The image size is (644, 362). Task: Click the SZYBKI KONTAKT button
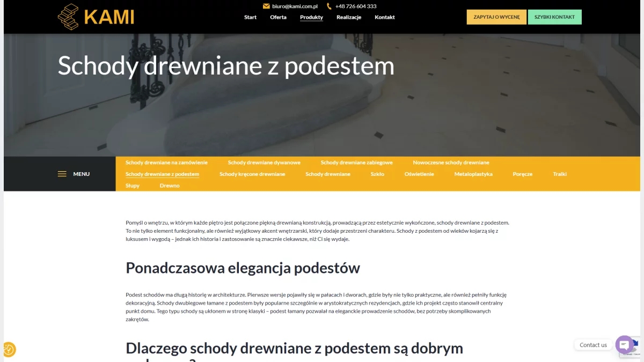(554, 17)
